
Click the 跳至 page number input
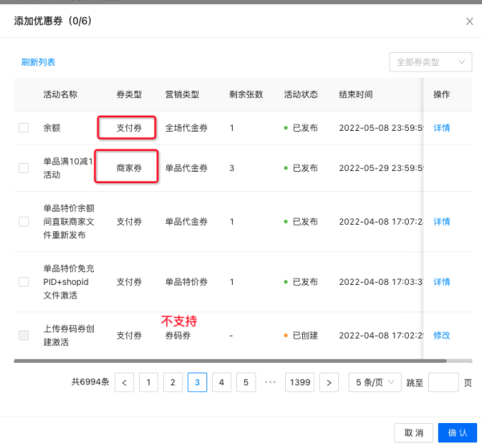tap(443, 382)
